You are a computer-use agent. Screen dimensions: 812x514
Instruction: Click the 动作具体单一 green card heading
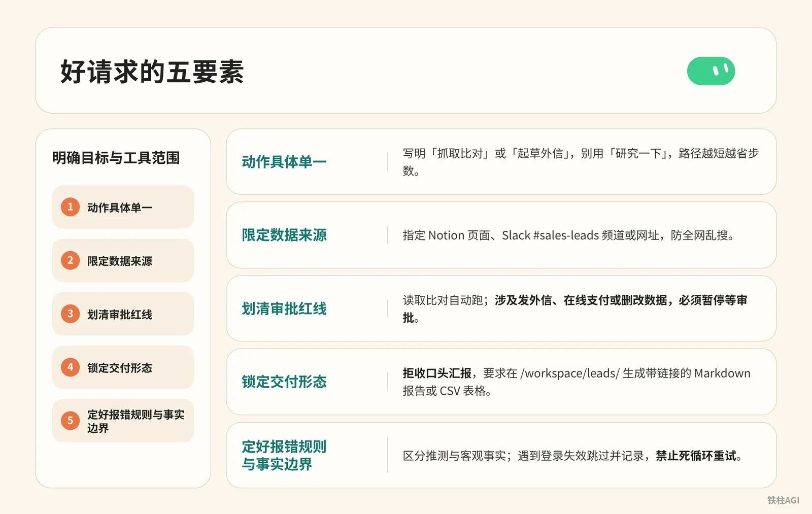tap(284, 162)
